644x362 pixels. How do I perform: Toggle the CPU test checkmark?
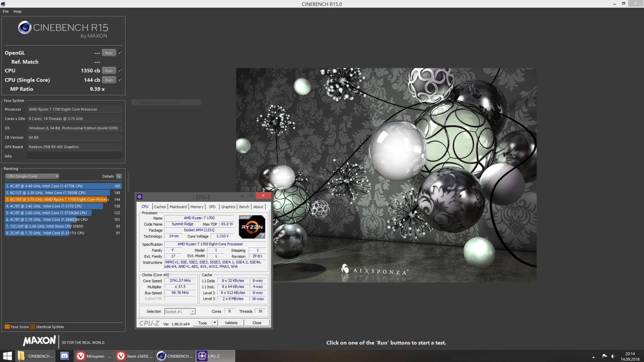(120, 70)
